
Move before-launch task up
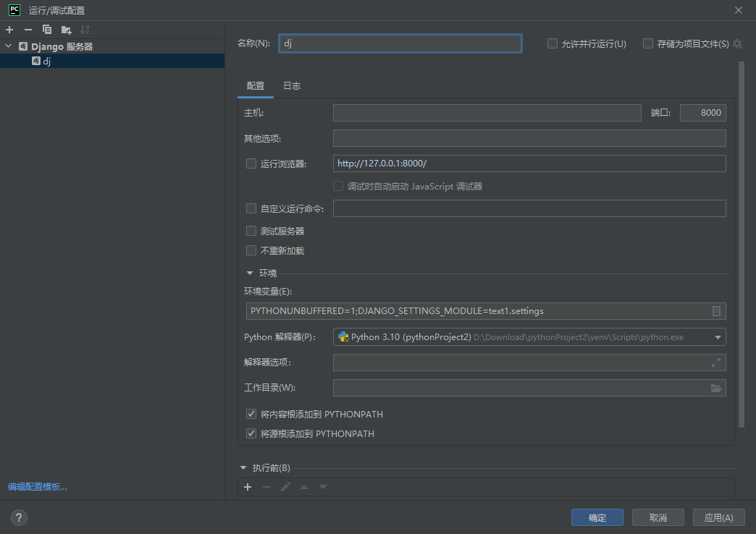[304, 487]
